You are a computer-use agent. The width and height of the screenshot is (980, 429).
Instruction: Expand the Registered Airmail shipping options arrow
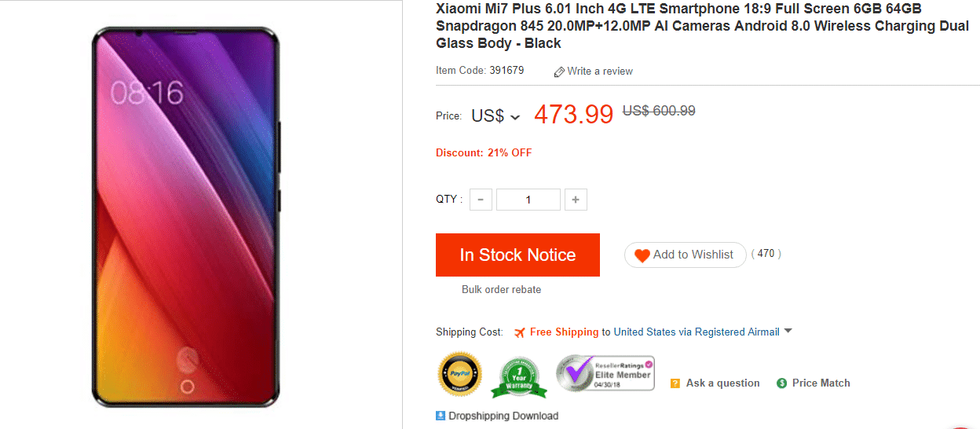788,332
